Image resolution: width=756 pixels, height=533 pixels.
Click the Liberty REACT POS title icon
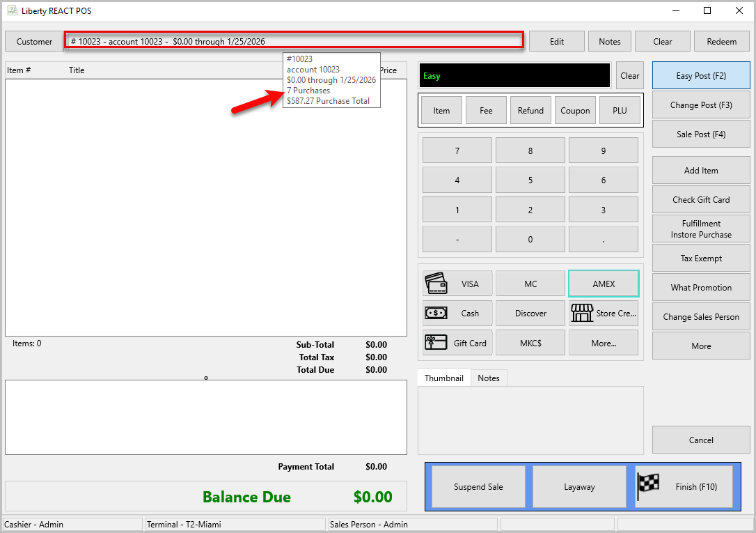coord(12,10)
